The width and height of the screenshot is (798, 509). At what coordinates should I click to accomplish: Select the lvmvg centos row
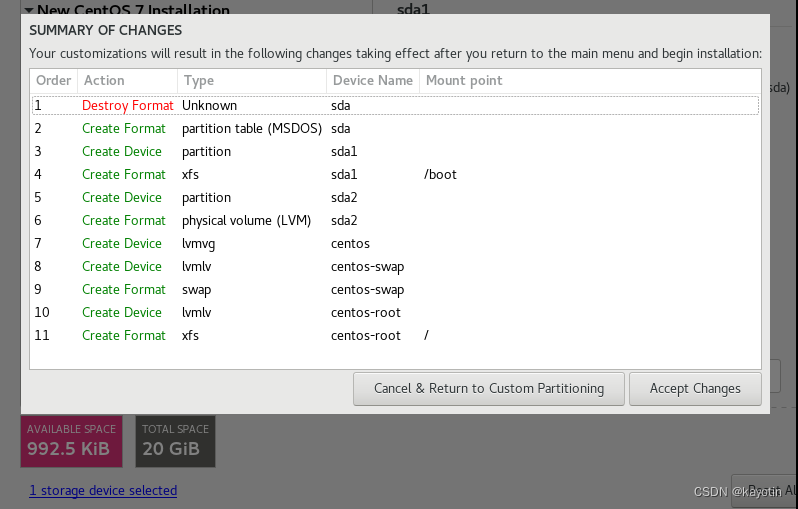click(x=395, y=243)
